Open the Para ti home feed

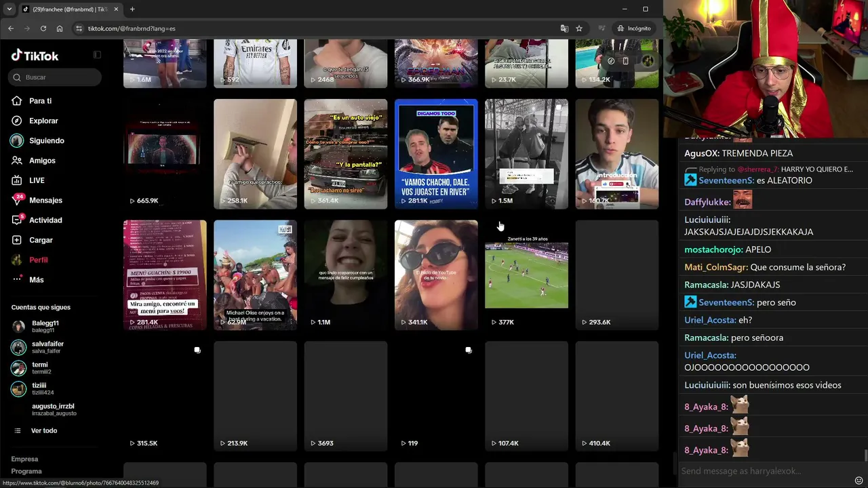40,101
